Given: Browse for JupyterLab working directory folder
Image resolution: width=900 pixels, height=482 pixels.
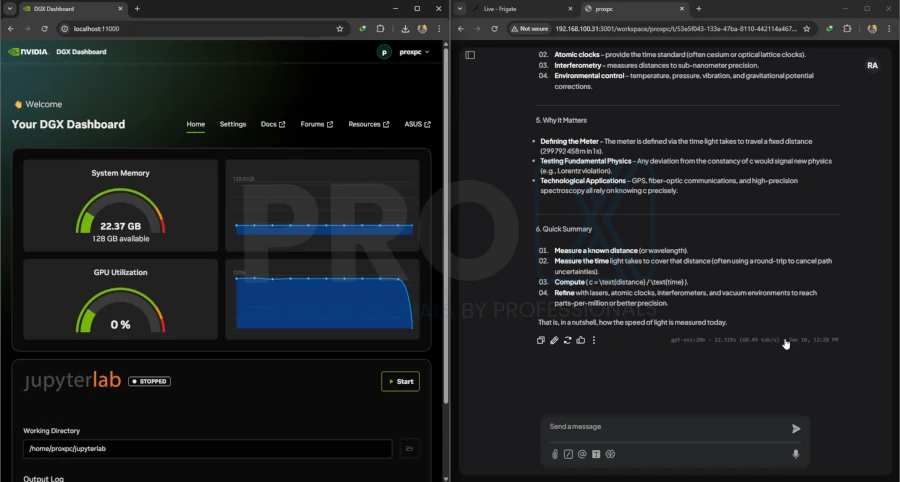Looking at the screenshot, I should [x=409, y=449].
